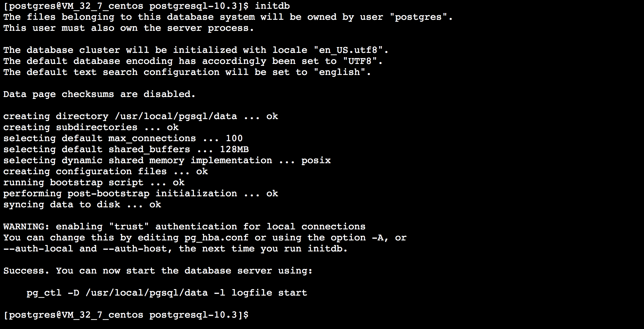Screen dimensions: 644x329
Task: Click the shared_buffers value 128MB
Action: [234, 149]
